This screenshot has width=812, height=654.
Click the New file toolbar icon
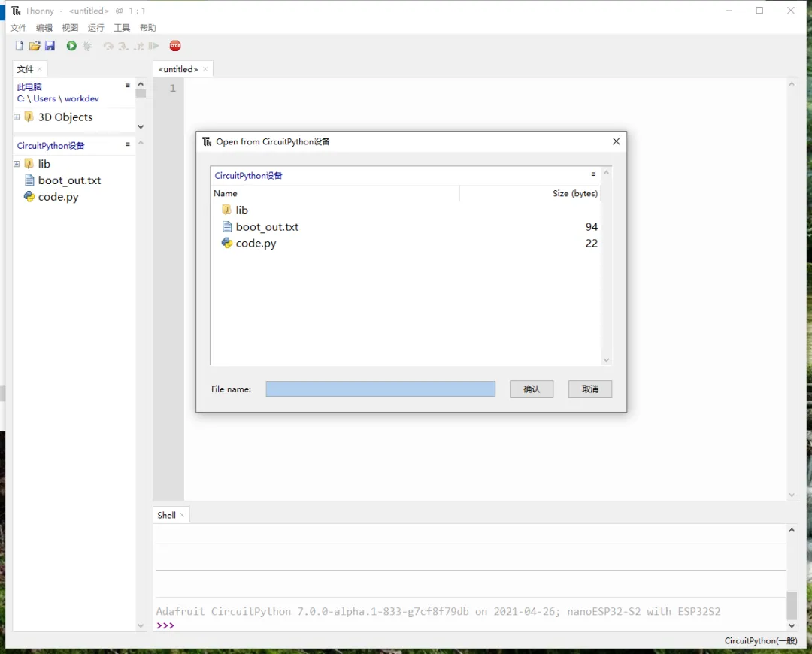(20, 46)
